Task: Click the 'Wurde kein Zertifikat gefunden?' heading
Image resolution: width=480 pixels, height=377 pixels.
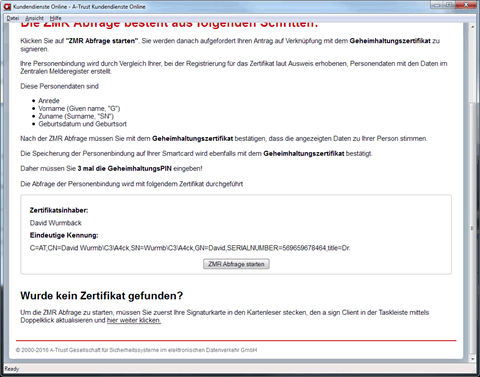Action: click(x=102, y=296)
